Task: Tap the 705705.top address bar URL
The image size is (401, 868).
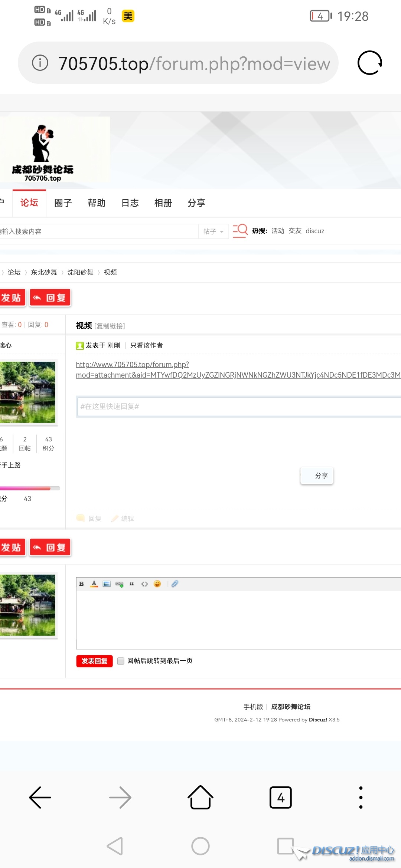Action: 194,63
